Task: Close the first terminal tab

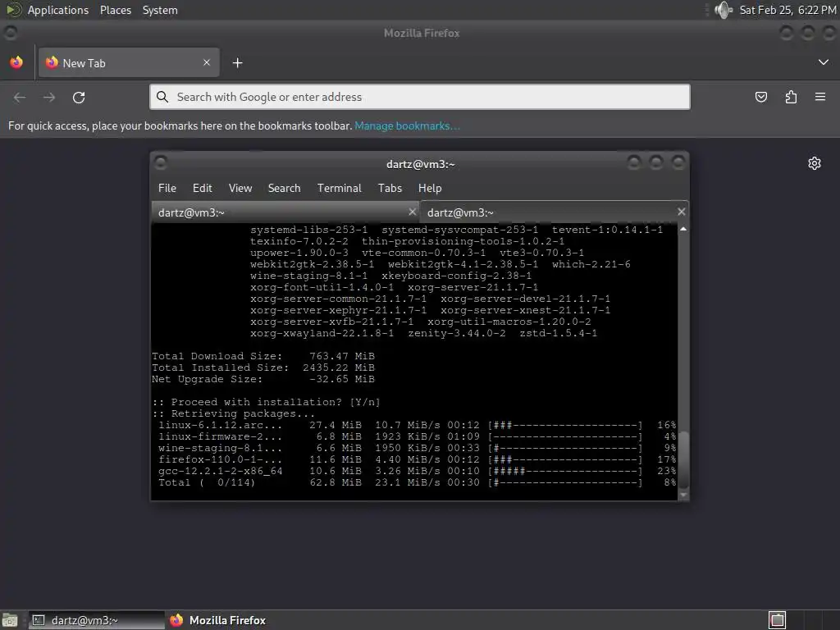Action: (412, 212)
